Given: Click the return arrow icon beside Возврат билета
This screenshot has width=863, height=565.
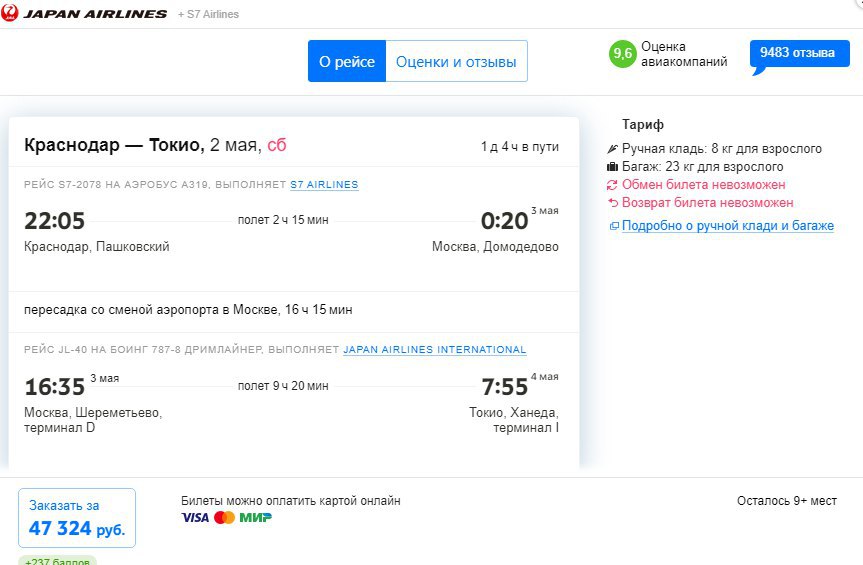Looking at the screenshot, I should (613, 202).
